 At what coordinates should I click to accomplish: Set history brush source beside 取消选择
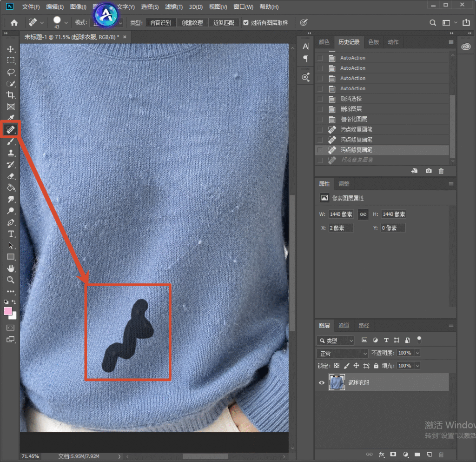[320, 99]
